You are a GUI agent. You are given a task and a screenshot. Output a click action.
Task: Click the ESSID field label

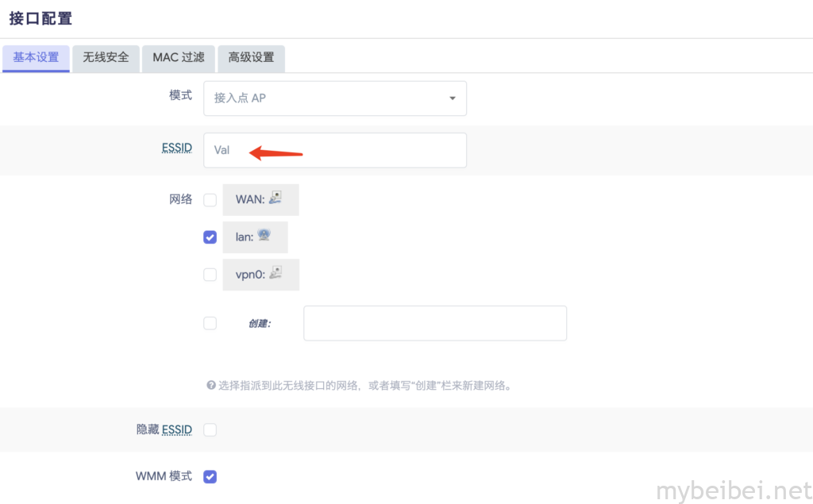pos(176,148)
